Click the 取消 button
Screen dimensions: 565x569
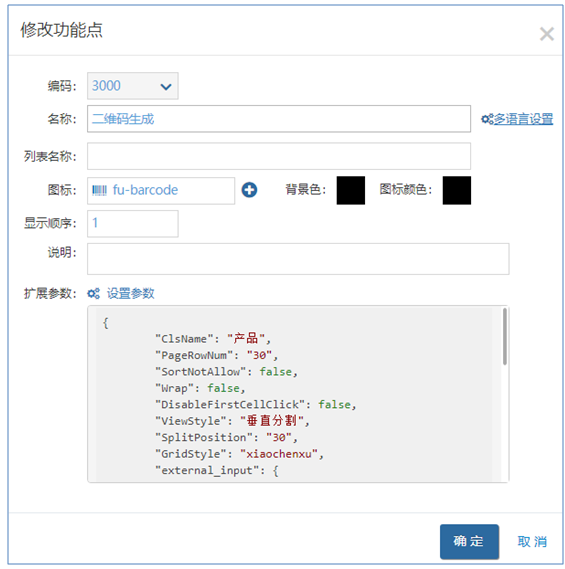pos(532,541)
